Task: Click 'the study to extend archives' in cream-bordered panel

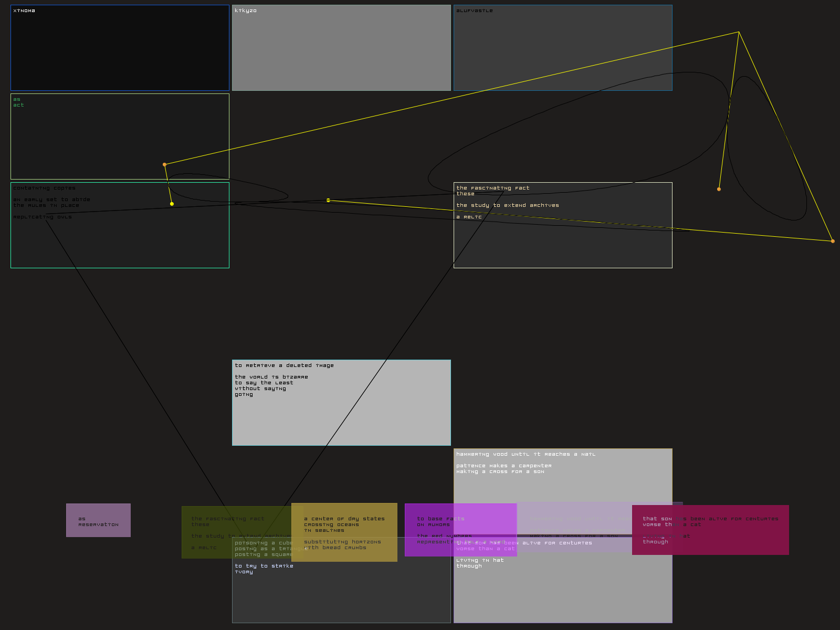Action: coord(507,205)
